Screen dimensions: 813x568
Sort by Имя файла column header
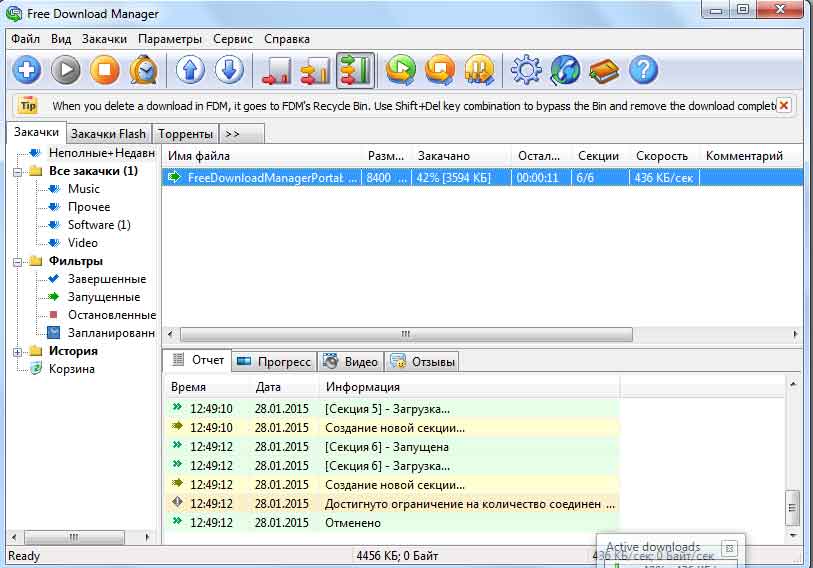pyautogui.click(x=262, y=156)
